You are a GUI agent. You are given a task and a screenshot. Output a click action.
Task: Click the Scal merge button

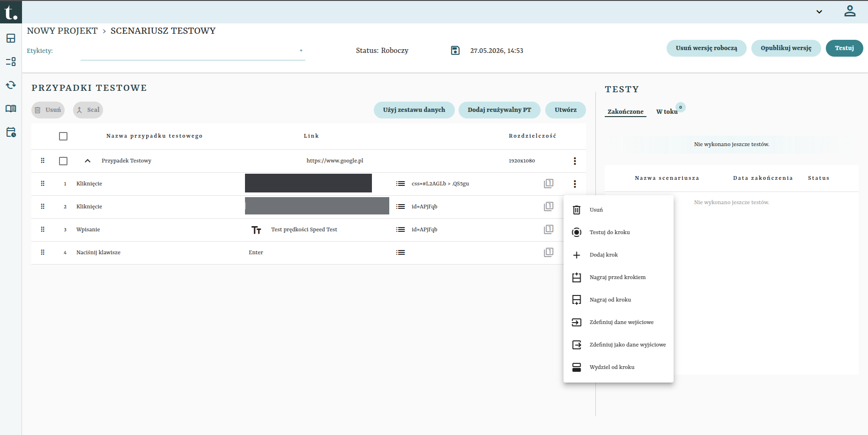pyautogui.click(x=88, y=110)
